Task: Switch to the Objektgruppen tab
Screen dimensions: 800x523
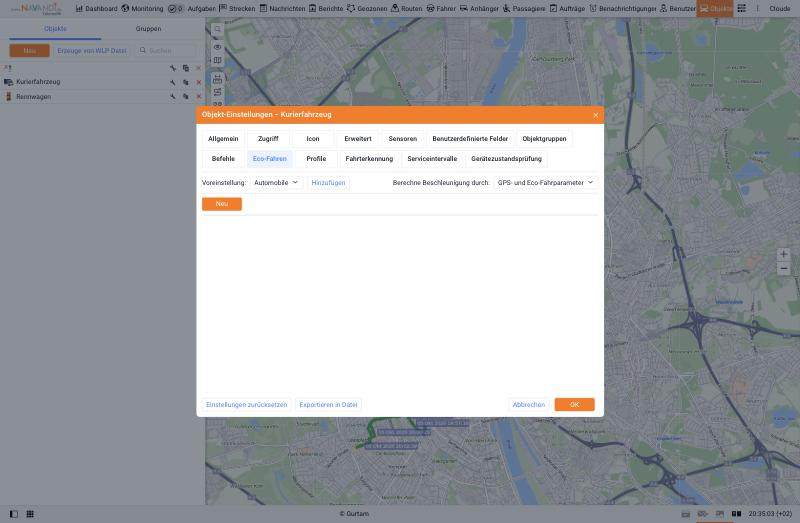Action: click(544, 139)
